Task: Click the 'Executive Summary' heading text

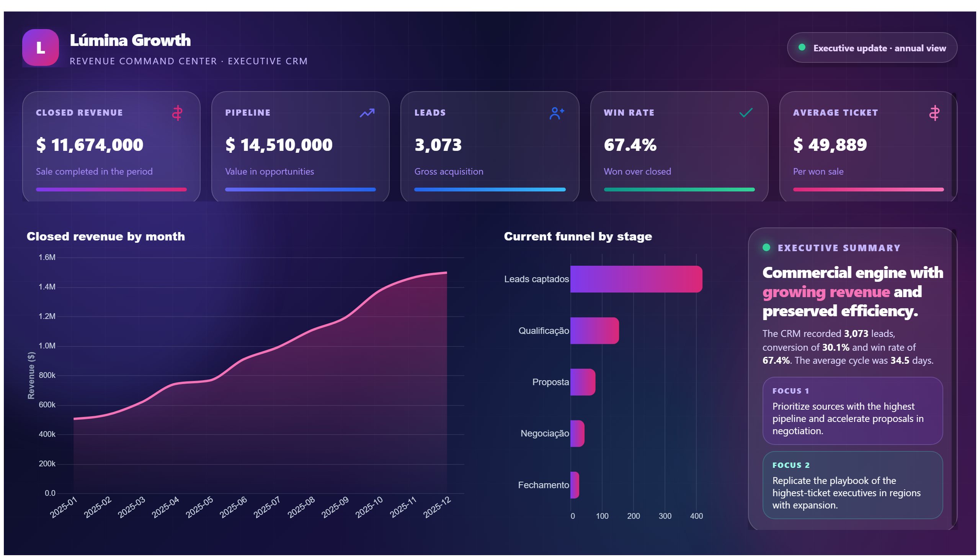Action: pos(839,248)
